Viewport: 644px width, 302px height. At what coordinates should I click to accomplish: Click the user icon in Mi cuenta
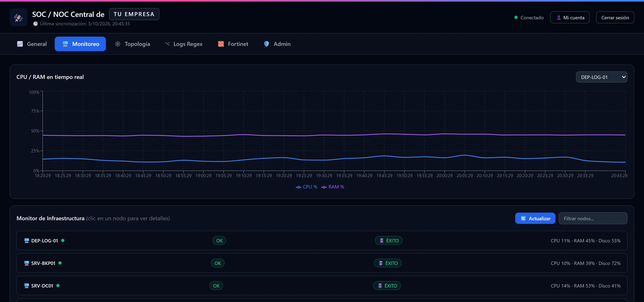pyautogui.click(x=558, y=17)
